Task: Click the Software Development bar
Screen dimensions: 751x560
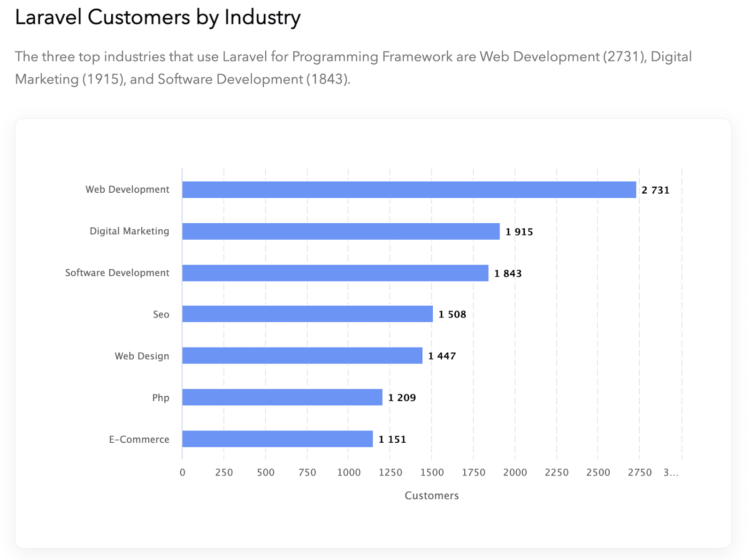Action: point(336,272)
